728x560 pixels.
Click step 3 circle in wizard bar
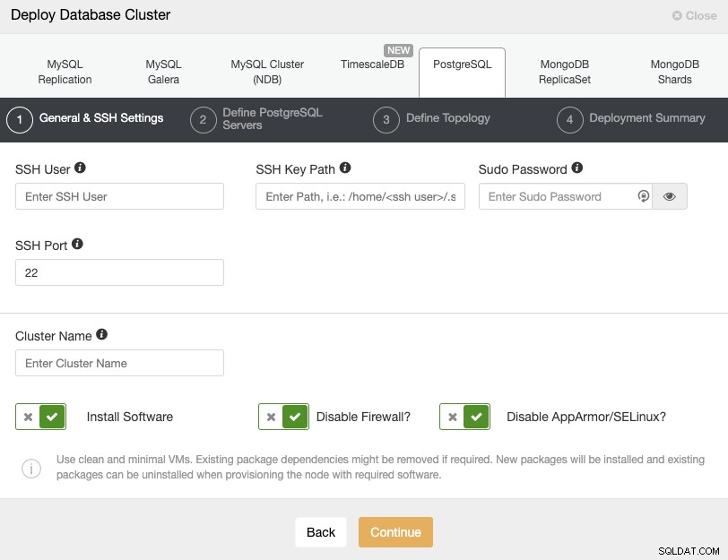click(x=386, y=120)
